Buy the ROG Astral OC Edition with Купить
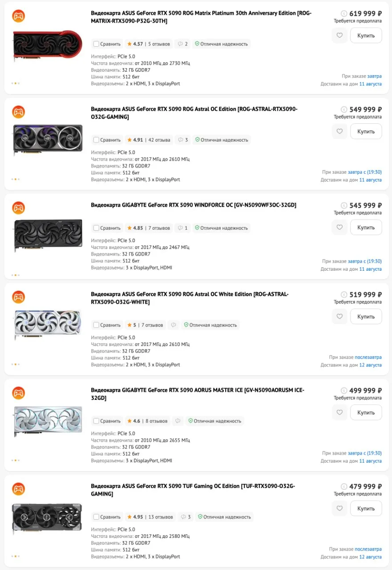The image size is (392, 570). (366, 131)
